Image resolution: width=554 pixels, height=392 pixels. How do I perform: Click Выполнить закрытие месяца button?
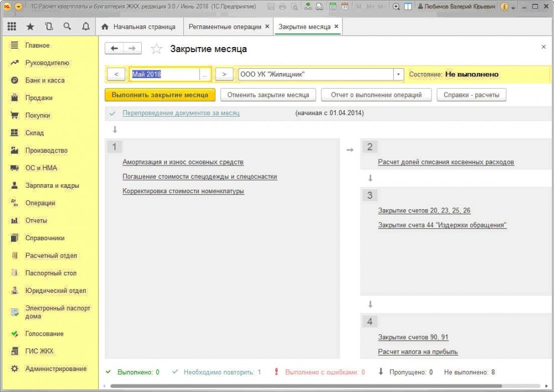point(160,95)
